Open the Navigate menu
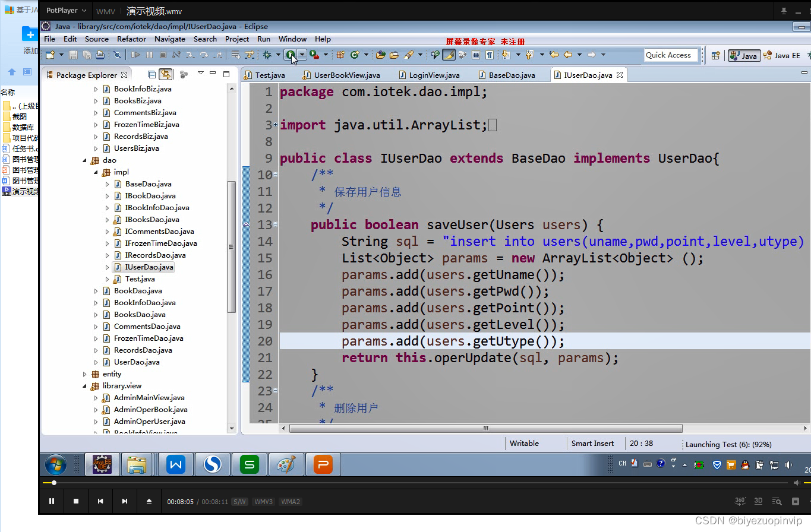811x532 pixels. [x=170, y=39]
